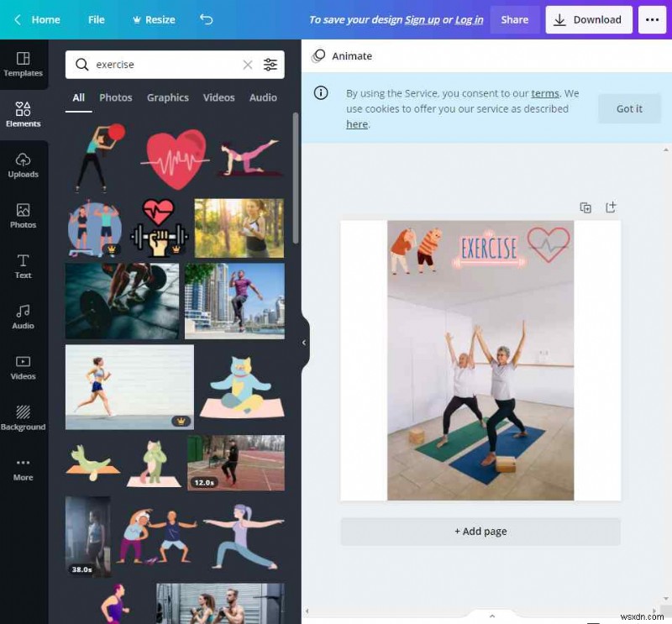
Task: Open search filter options
Action: click(x=270, y=65)
